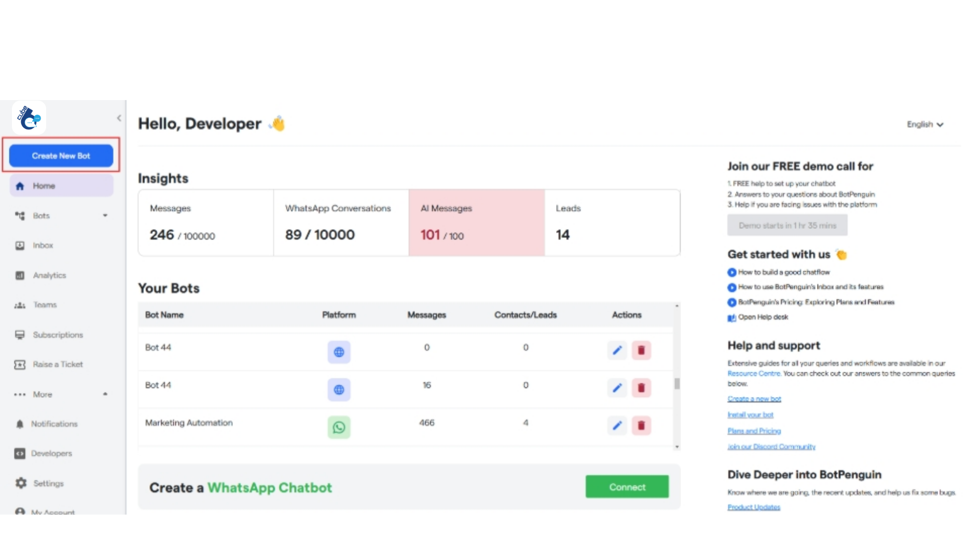Delete Marketing Automation using the trash icon
This screenshot has height=560, width=968.
pyautogui.click(x=641, y=425)
